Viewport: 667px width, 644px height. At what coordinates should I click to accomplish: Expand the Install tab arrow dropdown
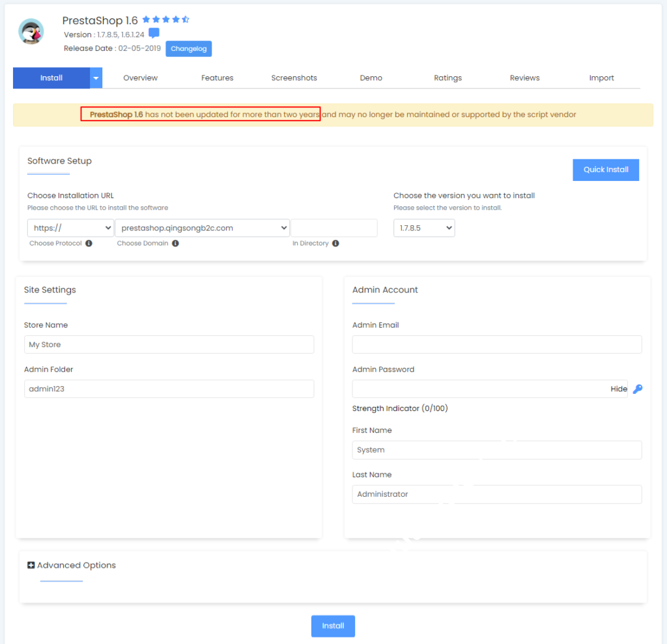pos(96,78)
